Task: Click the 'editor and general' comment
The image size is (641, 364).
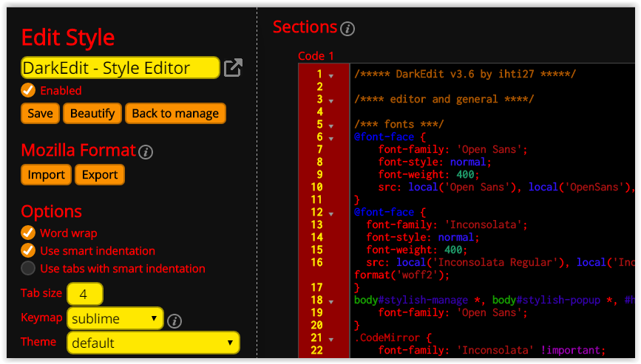Action: pyautogui.click(x=444, y=99)
